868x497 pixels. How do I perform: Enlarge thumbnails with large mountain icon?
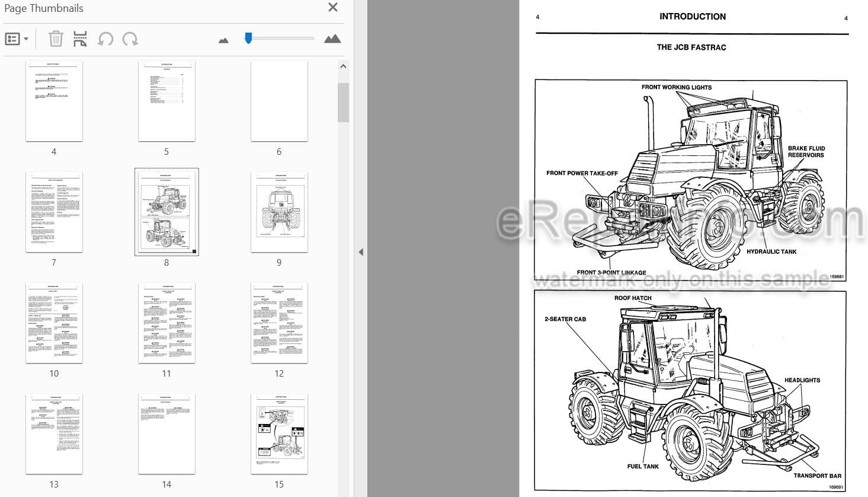pos(332,39)
